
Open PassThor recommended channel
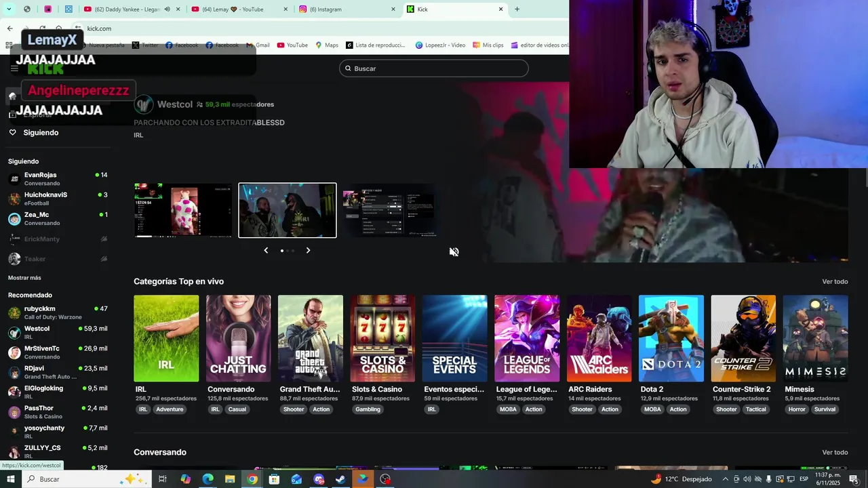(x=58, y=412)
